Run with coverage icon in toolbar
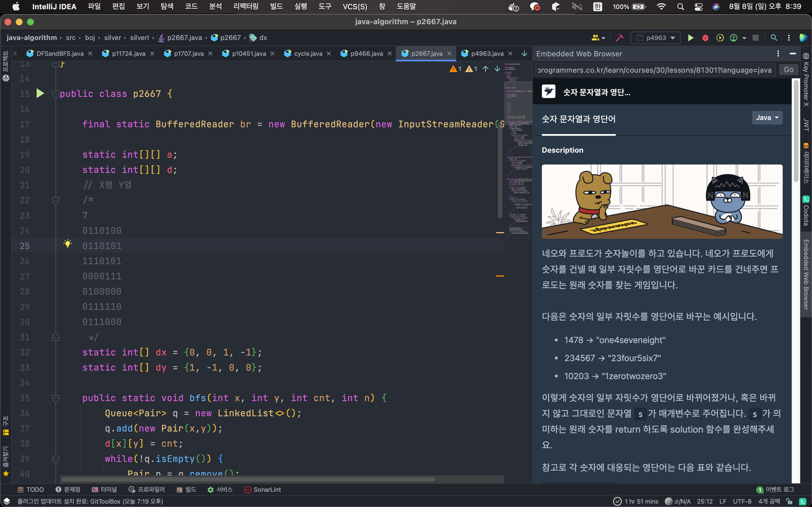The width and height of the screenshot is (812, 507). tap(720, 38)
